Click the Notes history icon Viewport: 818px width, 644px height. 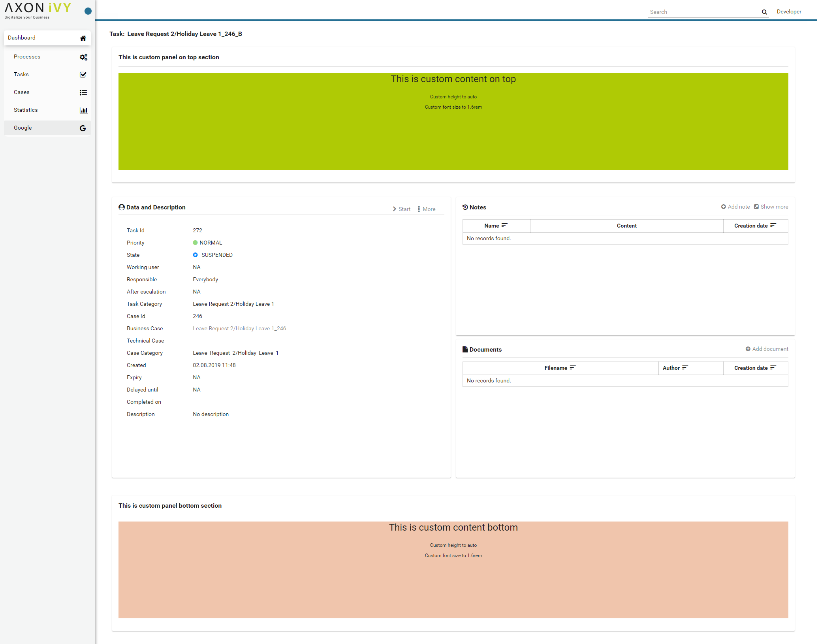click(465, 207)
